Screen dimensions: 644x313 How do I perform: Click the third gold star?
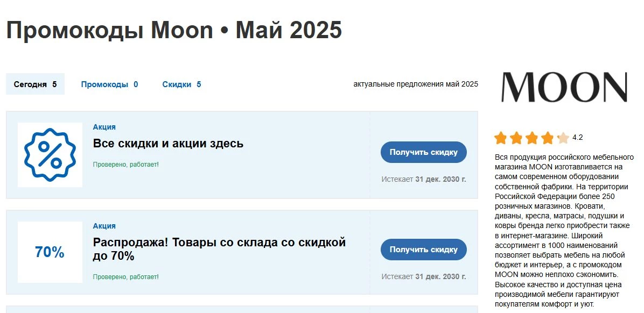click(x=532, y=138)
